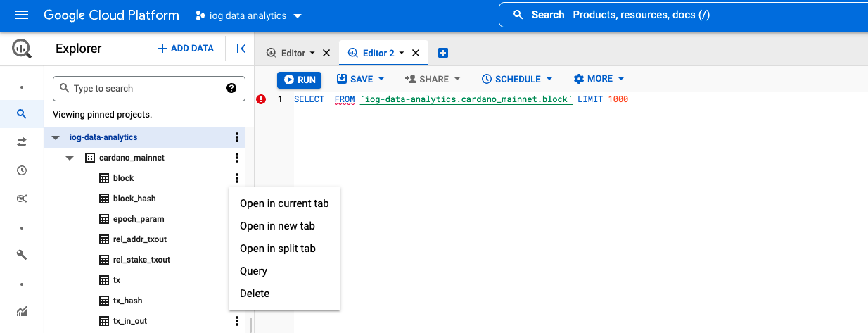
Task: Open actions menu for tx_in_out table
Action: pyautogui.click(x=237, y=321)
